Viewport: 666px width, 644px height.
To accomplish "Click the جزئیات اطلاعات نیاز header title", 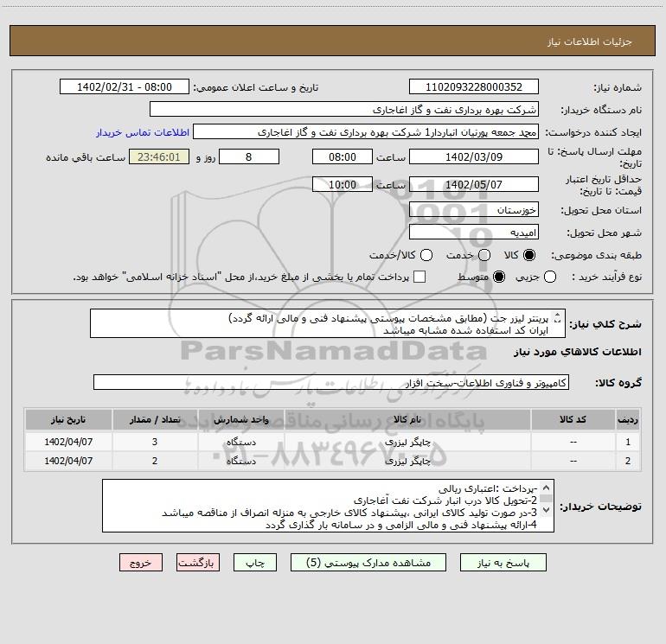I will [590, 41].
